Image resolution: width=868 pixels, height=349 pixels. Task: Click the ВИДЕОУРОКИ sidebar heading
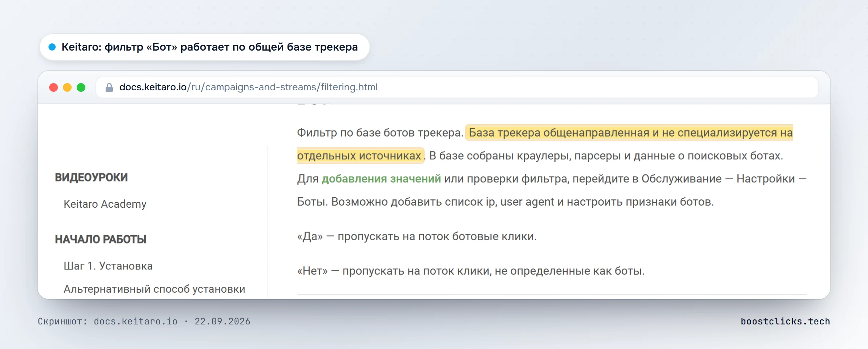[x=91, y=177]
